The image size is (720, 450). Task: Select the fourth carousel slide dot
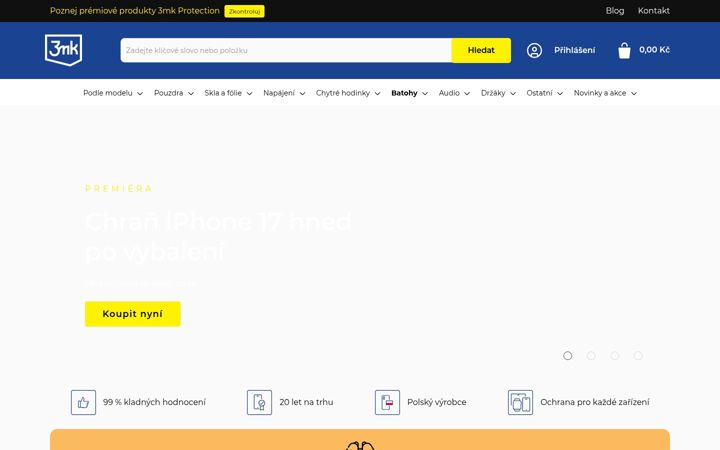pyautogui.click(x=638, y=356)
